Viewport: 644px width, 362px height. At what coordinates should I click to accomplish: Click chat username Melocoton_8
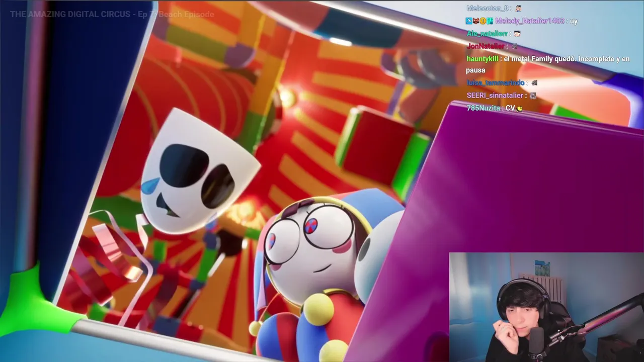pos(488,8)
